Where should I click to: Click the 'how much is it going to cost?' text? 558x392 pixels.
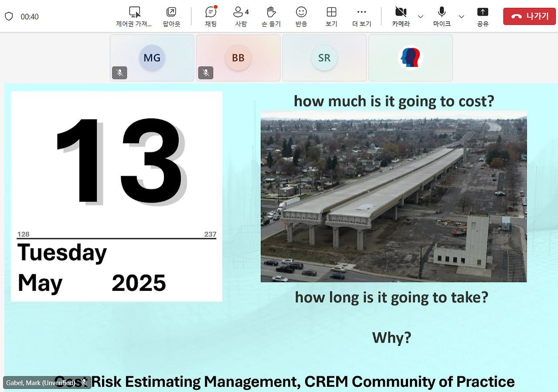[x=394, y=101]
